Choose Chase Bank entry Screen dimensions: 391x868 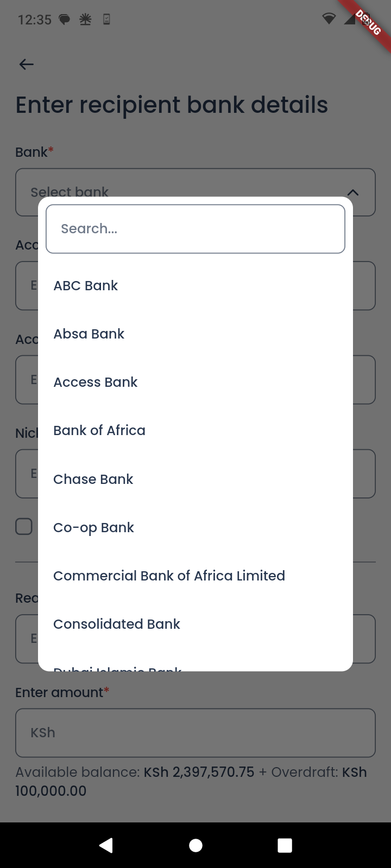click(x=93, y=480)
